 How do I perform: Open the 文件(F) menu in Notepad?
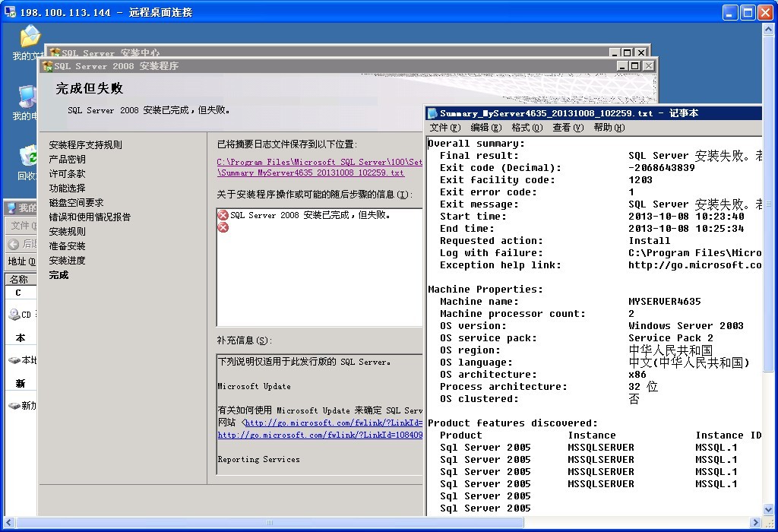[444, 127]
